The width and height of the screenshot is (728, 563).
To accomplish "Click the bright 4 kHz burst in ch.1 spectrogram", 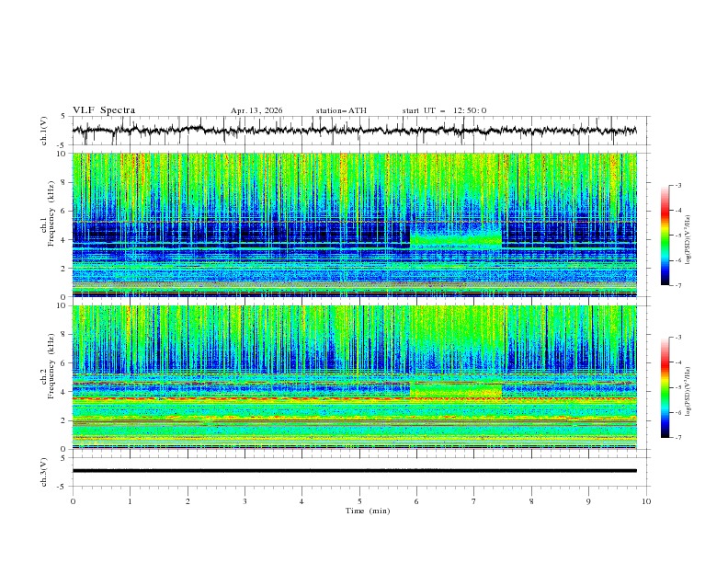I will pyautogui.click(x=456, y=240).
